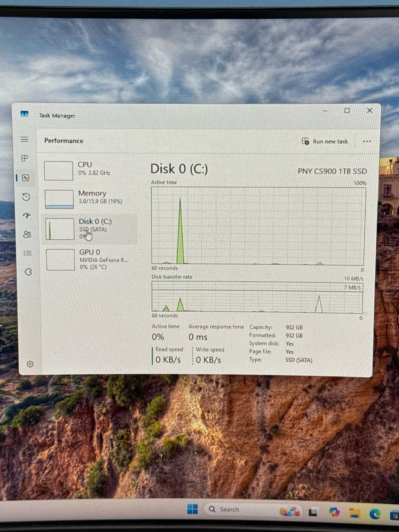Click the Capacity 932 GB value
This screenshot has height=532, width=399.
coord(294,327)
